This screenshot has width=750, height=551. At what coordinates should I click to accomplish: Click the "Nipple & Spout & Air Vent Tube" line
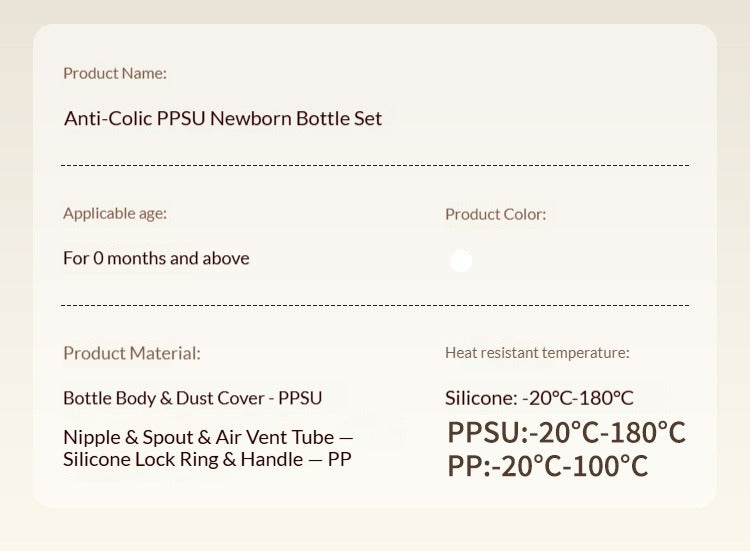[x=208, y=437]
